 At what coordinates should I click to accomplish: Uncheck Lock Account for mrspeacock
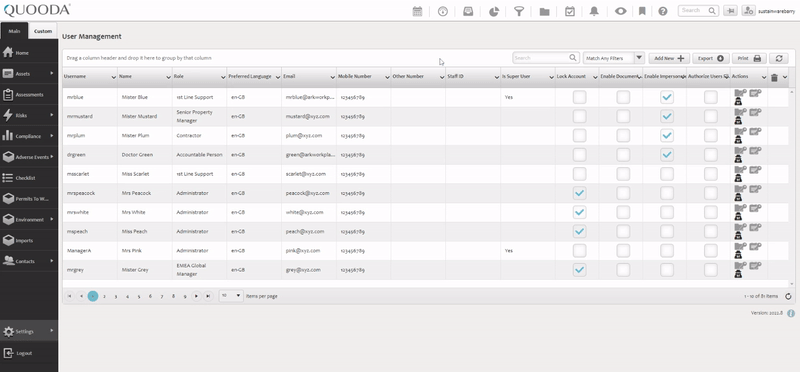click(579, 193)
